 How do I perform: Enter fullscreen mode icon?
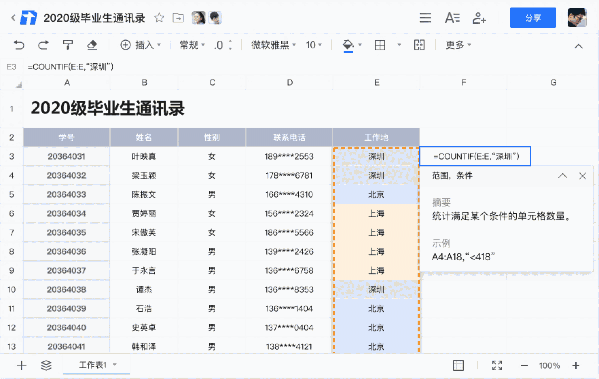(x=497, y=366)
